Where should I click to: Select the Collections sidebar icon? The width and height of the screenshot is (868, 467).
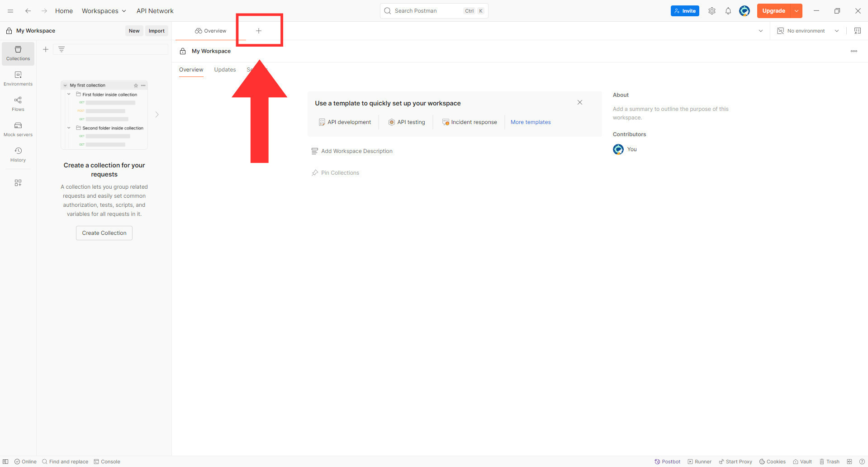[18, 53]
